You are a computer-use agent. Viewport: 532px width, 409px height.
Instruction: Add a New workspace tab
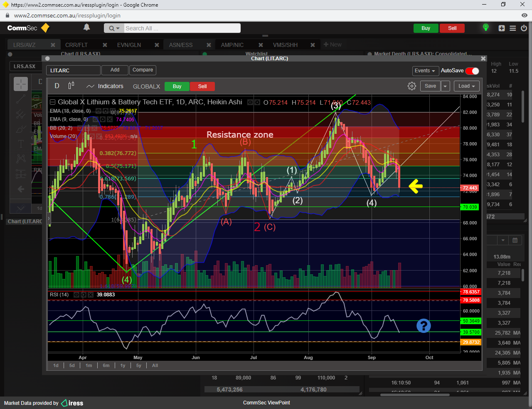coord(332,44)
